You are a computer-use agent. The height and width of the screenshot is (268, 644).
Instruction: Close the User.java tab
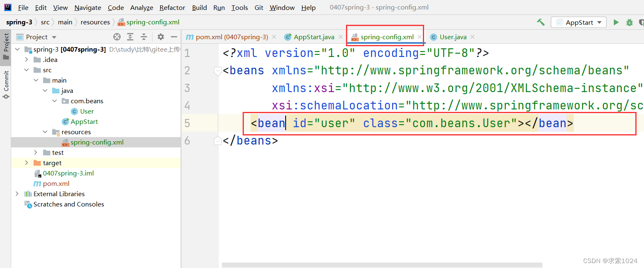click(x=472, y=37)
